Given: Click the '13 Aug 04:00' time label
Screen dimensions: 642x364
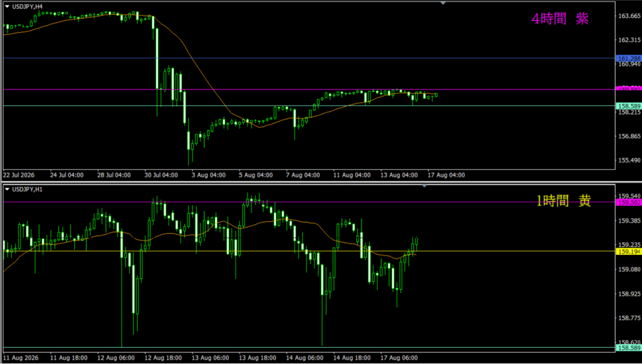Looking at the screenshot, I should point(399,175).
